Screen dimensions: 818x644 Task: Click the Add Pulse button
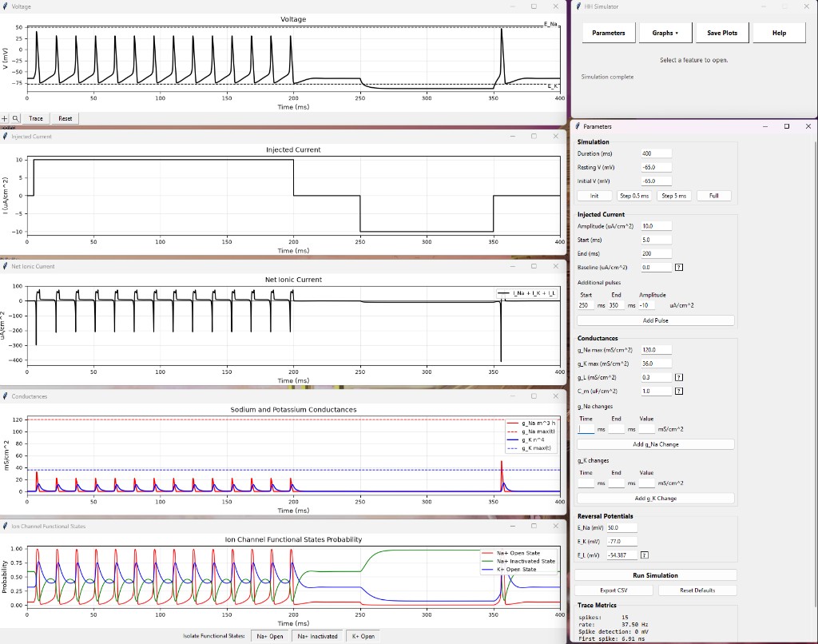click(655, 320)
